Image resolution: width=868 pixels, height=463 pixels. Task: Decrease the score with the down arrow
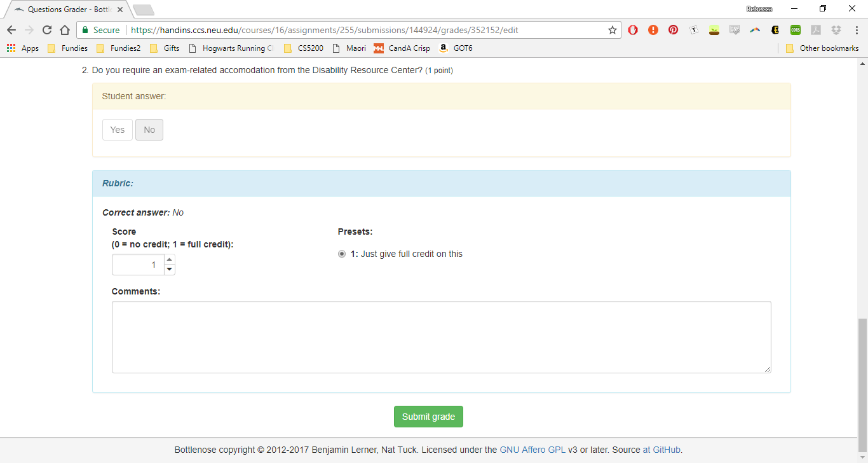[169, 270]
